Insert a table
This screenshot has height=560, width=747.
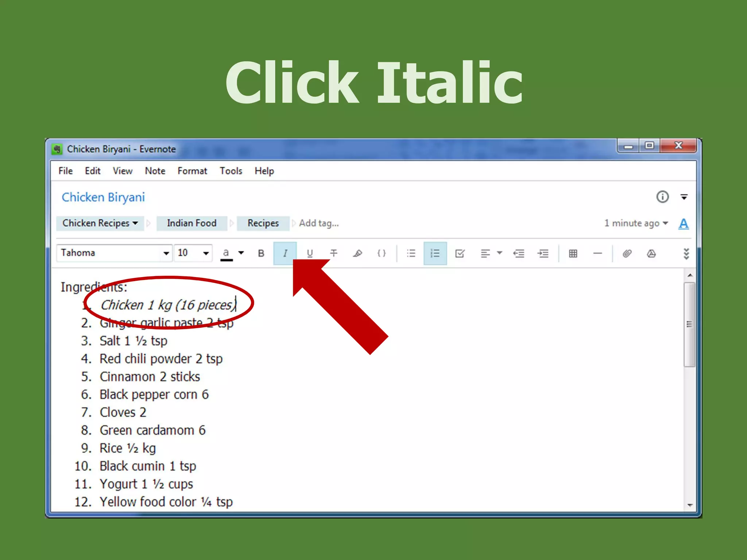point(573,253)
